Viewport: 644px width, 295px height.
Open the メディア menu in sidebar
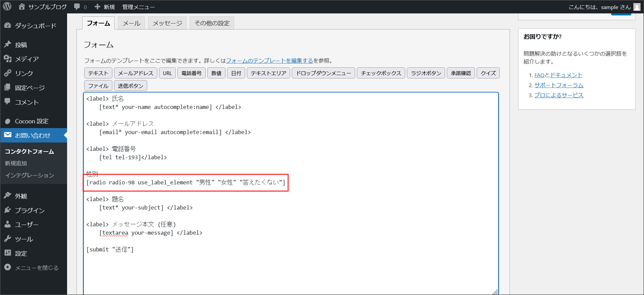click(27, 59)
